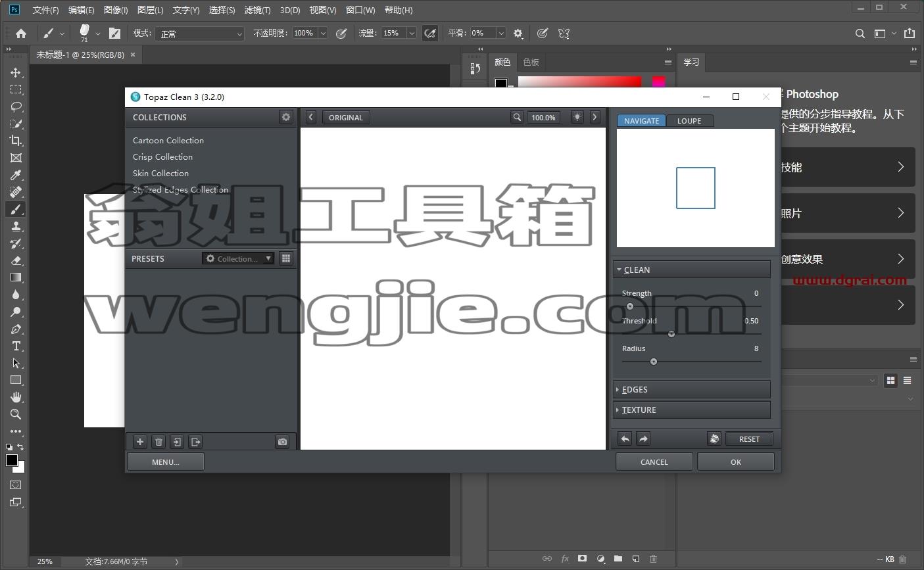The width and height of the screenshot is (924, 570).
Task: Select the Clone Stamp tool
Action: [16, 226]
